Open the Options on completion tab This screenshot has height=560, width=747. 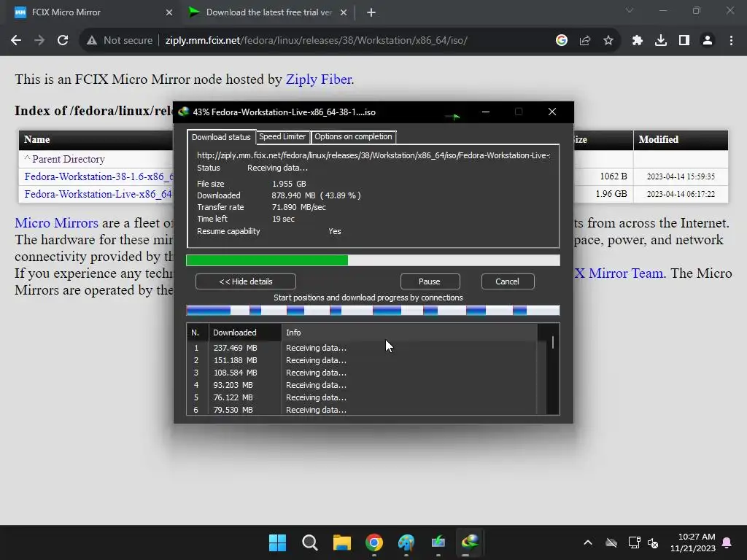(353, 136)
